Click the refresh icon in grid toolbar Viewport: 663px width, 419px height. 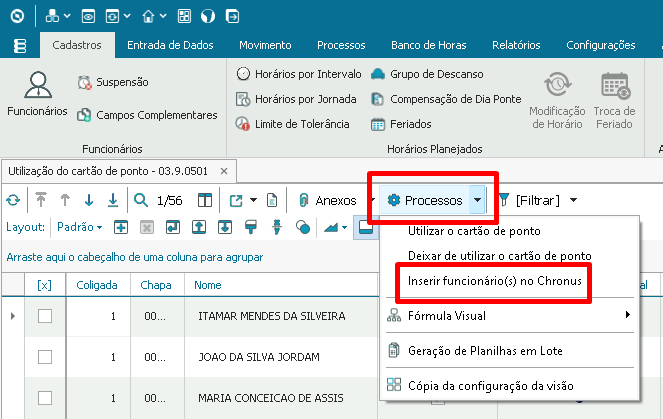[13, 200]
